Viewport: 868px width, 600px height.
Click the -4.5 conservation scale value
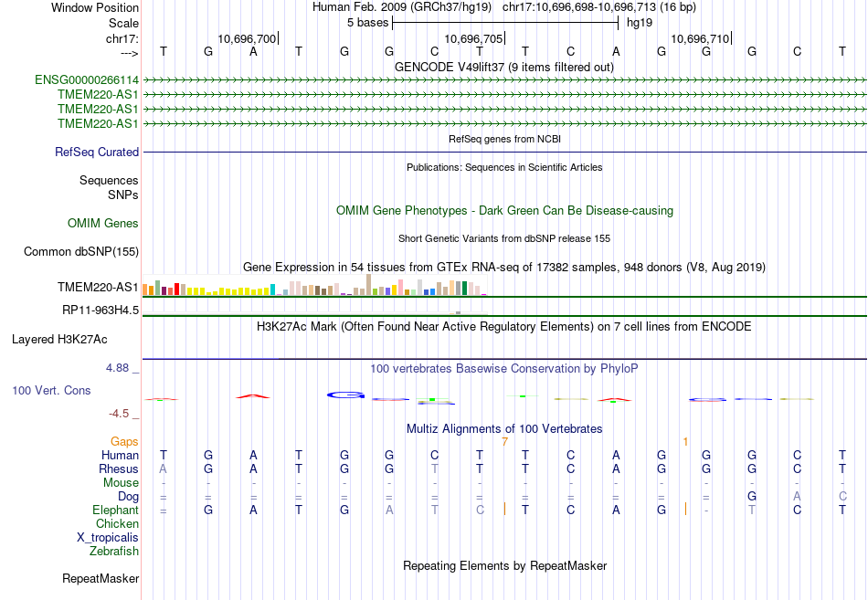point(119,414)
